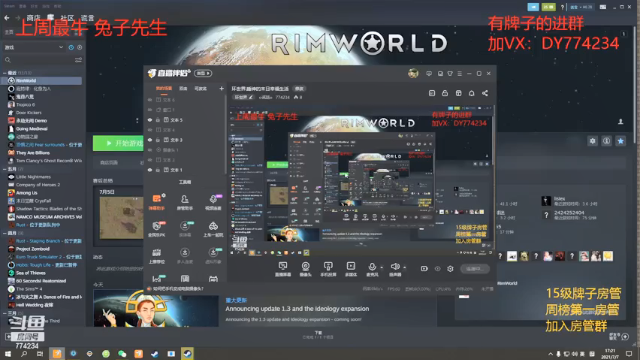The width and height of the screenshot is (640, 360).
Task: Open streaming app settings gear icon
Action: point(450,269)
